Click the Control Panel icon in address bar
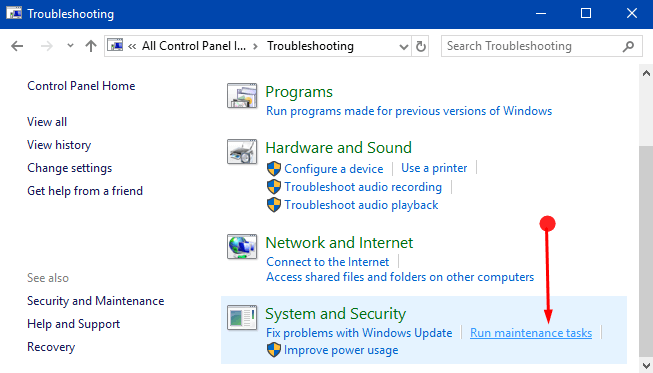This screenshot has height=373, width=653. pos(115,45)
